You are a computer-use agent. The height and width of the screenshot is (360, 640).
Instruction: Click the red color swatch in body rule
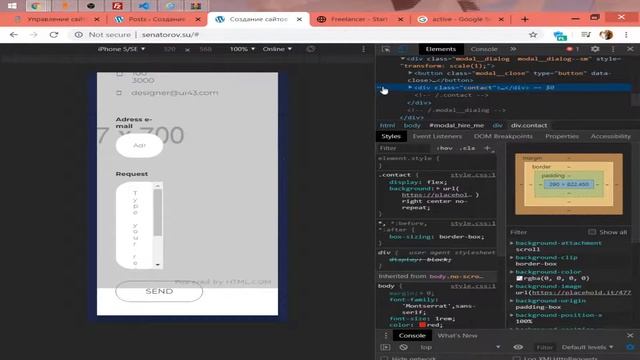point(422,325)
